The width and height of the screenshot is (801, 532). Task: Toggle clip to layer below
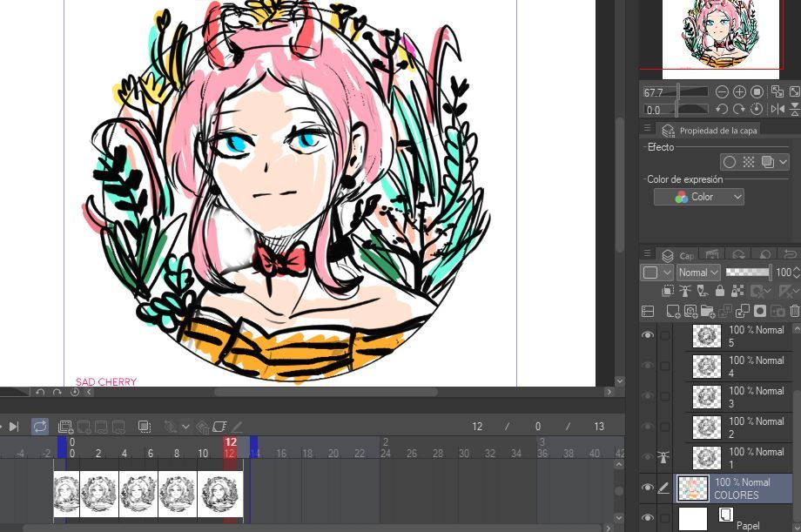coord(668,292)
